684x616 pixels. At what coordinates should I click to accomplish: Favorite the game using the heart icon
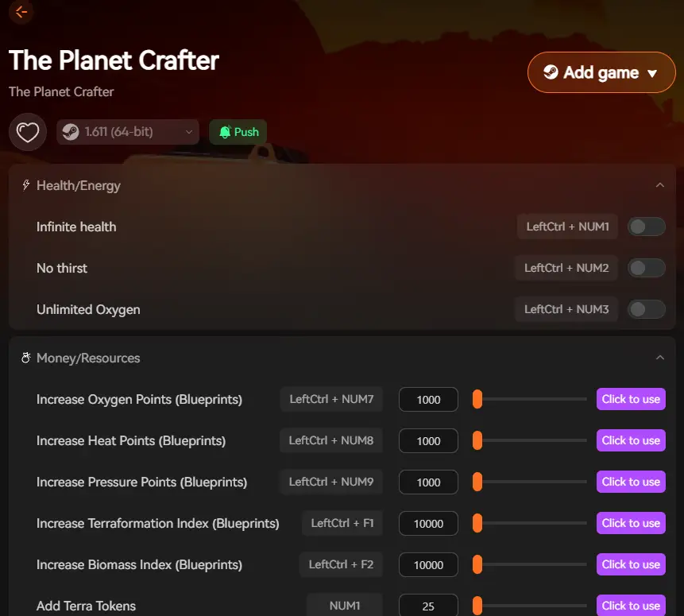[x=27, y=131]
